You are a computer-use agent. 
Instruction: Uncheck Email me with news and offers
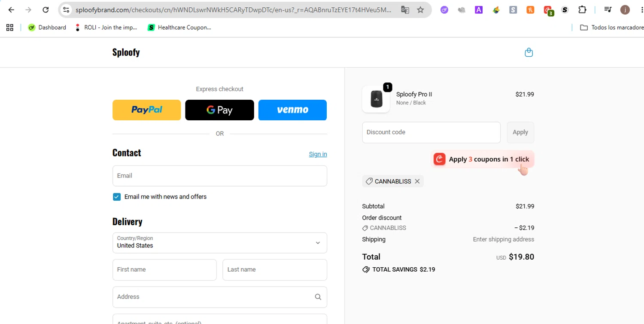tap(117, 197)
